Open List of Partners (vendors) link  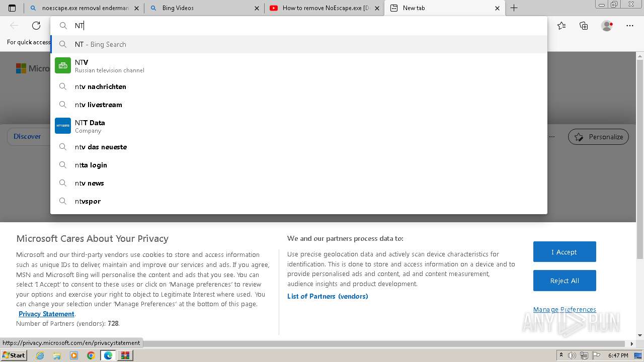(328, 296)
